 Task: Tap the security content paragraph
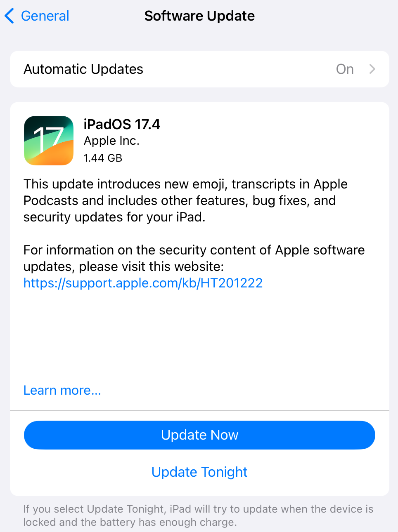click(x=194, y=258)
